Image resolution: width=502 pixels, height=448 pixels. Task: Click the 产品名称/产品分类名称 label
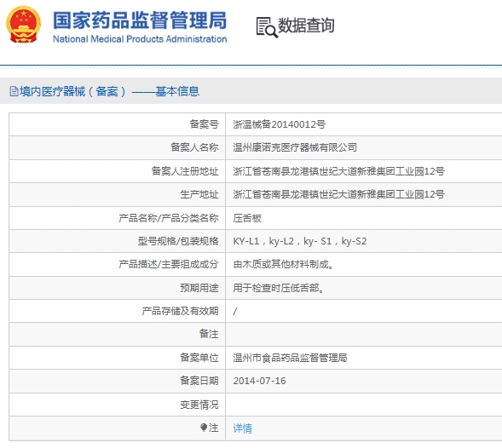click(x=169, y=218)
